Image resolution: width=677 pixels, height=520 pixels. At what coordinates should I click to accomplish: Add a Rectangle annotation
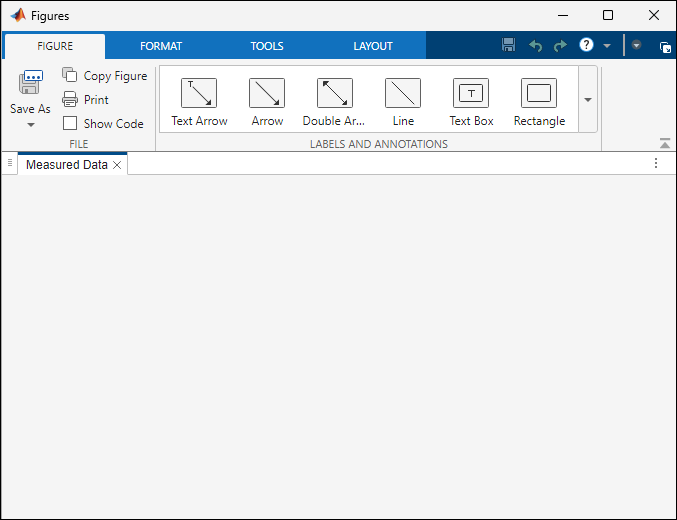[539, 102]
